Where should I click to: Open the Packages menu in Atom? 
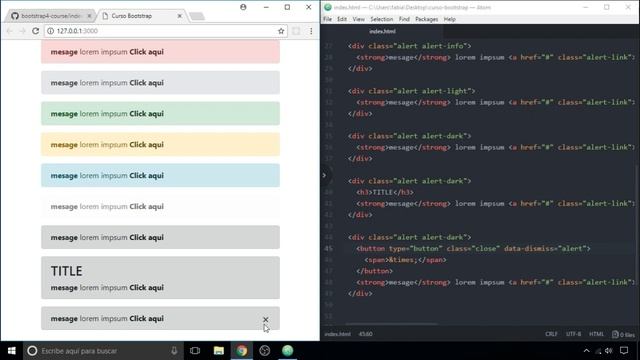[x=427, y=19]
